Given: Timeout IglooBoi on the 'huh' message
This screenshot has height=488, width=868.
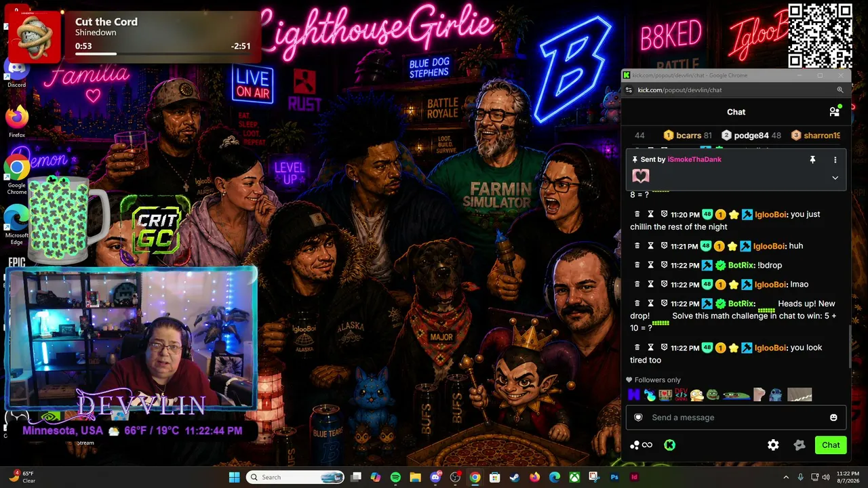Looking at the screenshot, I should [651, 246].
